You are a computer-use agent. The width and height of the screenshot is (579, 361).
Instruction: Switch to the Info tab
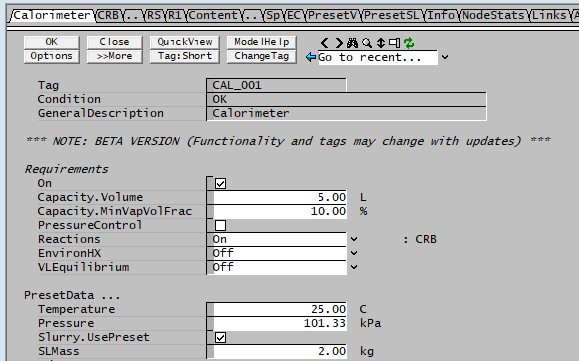441,16
